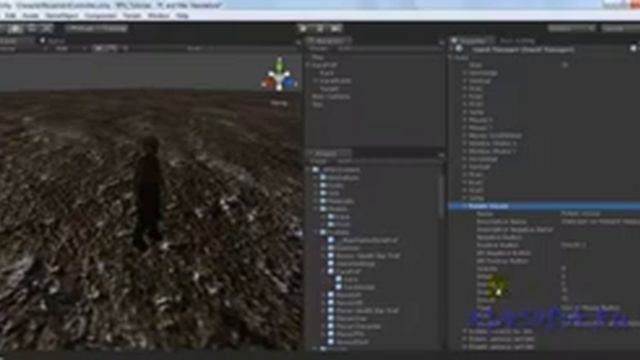Open the Assets menu
The image size is (640, 360).
(x=31, y=16)
